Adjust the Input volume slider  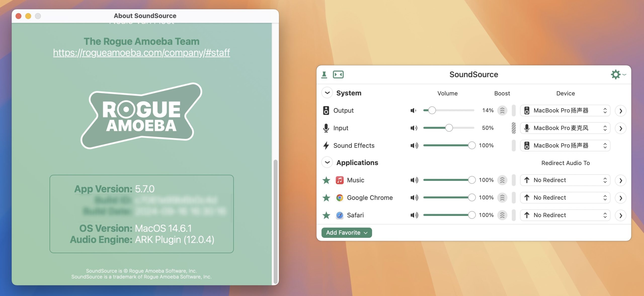click(x=449, y=128)
